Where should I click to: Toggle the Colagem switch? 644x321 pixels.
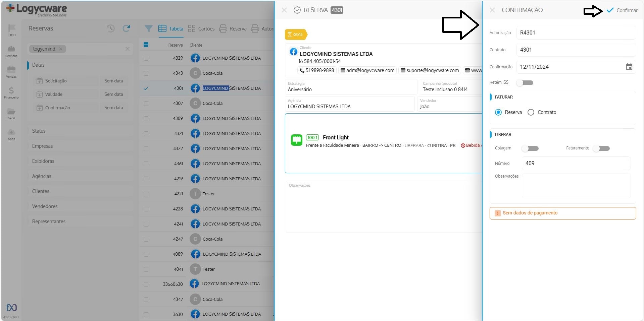point(530,148)
